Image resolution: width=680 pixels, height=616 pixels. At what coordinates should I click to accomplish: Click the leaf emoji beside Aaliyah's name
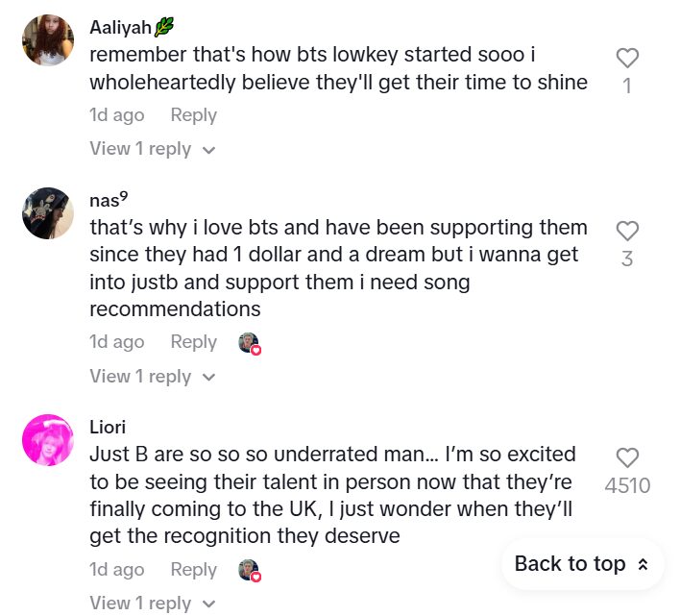[164, 28]
